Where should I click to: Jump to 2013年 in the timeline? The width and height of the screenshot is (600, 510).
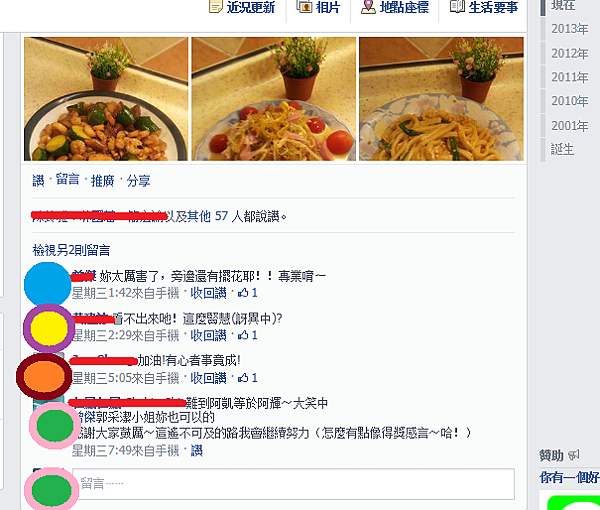[569, 29]
